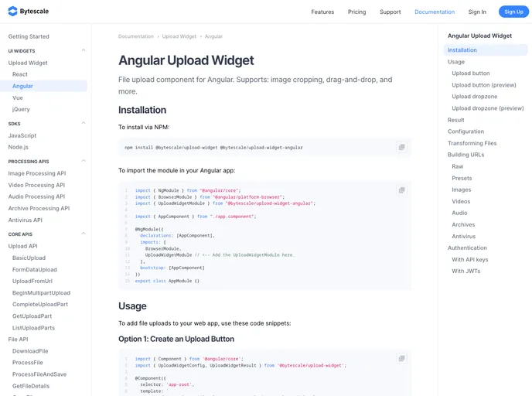
Task: Jump to Upload button (preview) section
Action: [484, 85]
